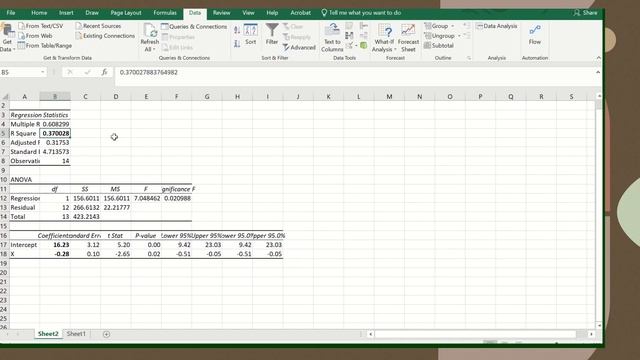The height and width of the screenshot is (360, 640).
Task: Open What-If Analysis
Action: tap(384, 38)
